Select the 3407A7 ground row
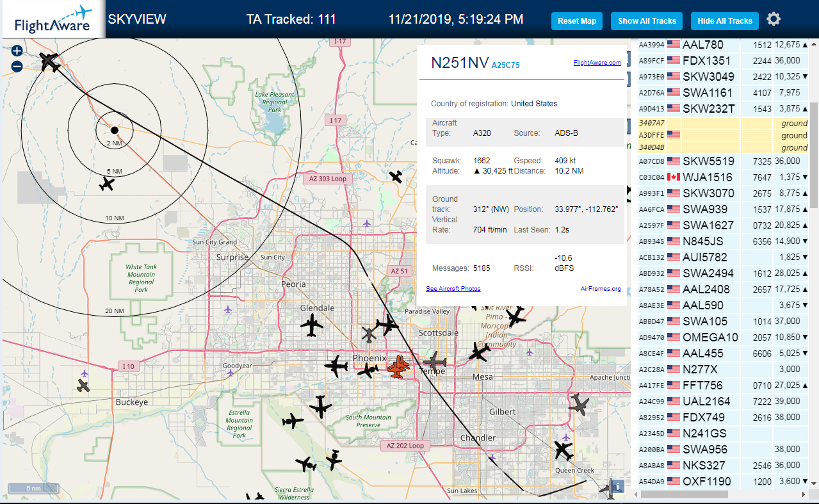Screen dimensions: 819x504 723,123
